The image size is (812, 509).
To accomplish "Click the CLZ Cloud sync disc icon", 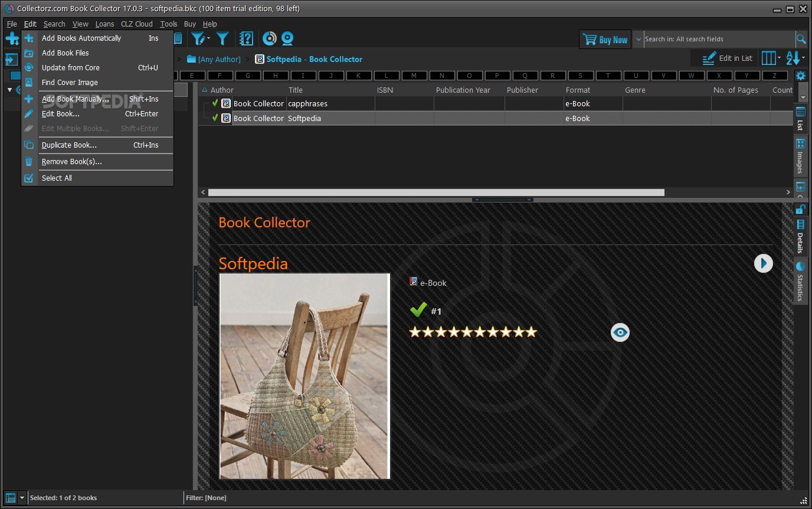I will 269,38.
